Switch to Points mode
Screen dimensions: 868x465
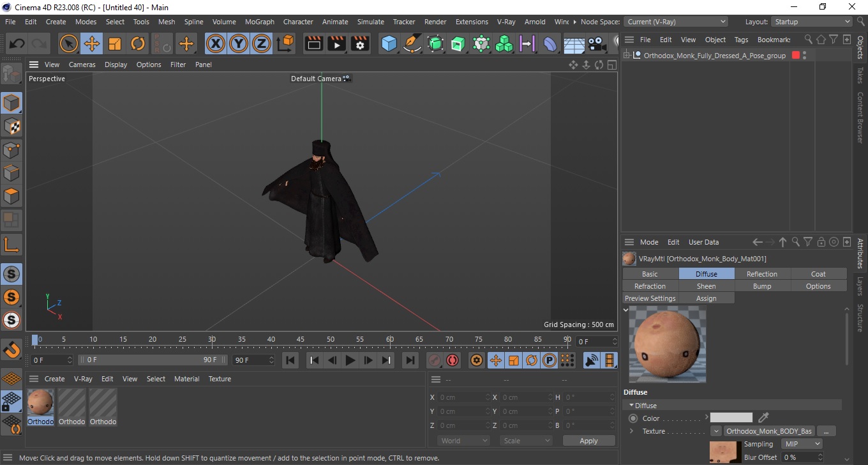(x=11, y=150)
